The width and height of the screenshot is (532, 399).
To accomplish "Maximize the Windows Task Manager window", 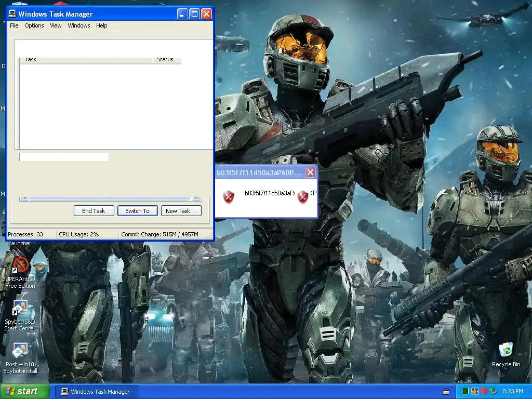I will tap(194, 14).
